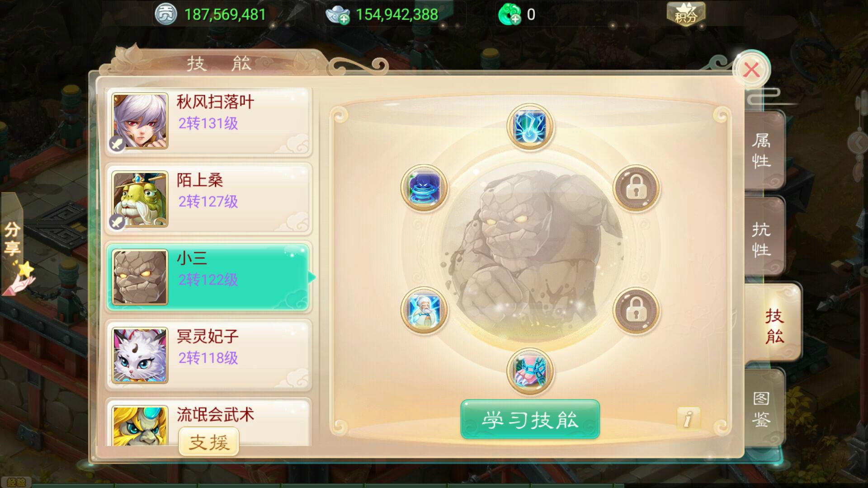The image size is (868, 488).
Task: Tap the lower locked skill slot
Action: pos(636,310)
